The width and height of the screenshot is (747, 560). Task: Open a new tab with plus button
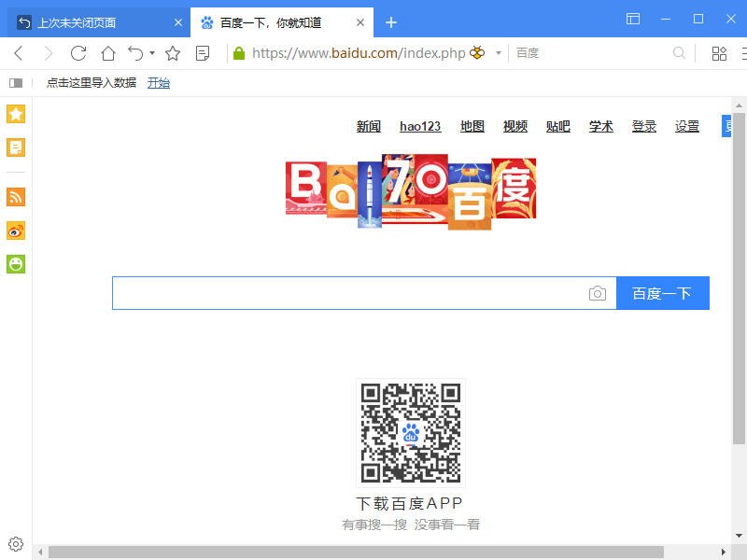(x=391, y=22)
